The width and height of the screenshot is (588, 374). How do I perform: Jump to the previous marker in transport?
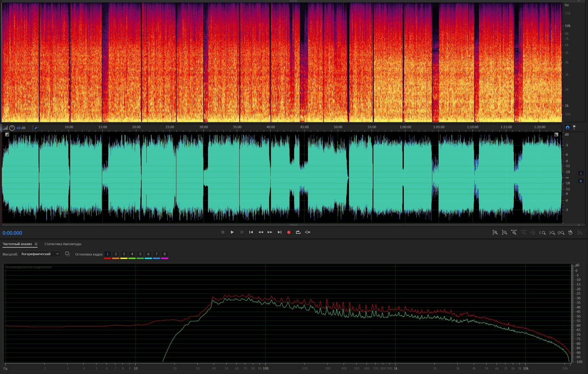pos(251,232)
